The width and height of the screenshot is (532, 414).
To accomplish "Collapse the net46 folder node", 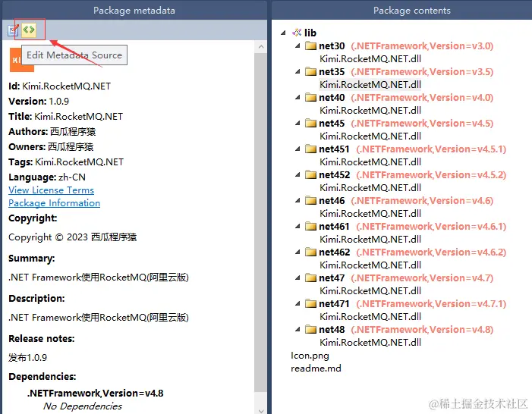I will [297, 200].
